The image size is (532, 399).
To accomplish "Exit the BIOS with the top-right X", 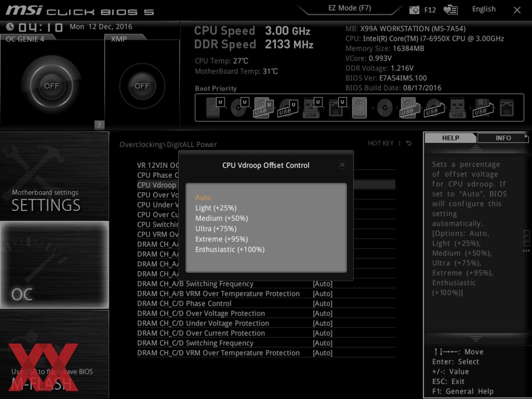I will click(x=517, y=10).
